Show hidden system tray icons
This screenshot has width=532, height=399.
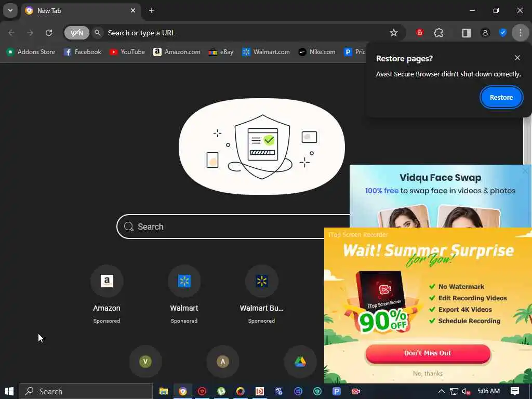click(442, 391)
